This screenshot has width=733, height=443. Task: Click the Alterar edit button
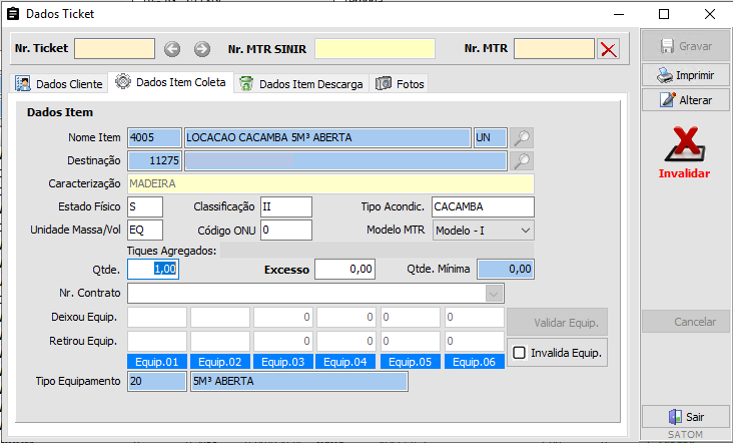pos(685,100)
